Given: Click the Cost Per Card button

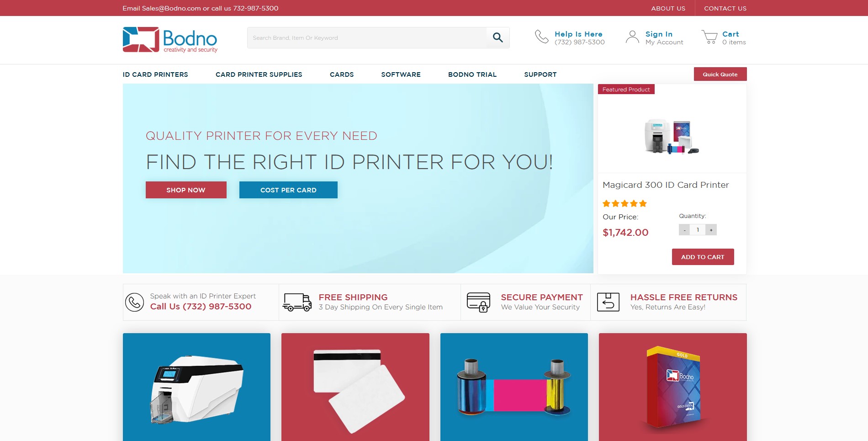Looking at the screenshot, I should click(288, 190).
